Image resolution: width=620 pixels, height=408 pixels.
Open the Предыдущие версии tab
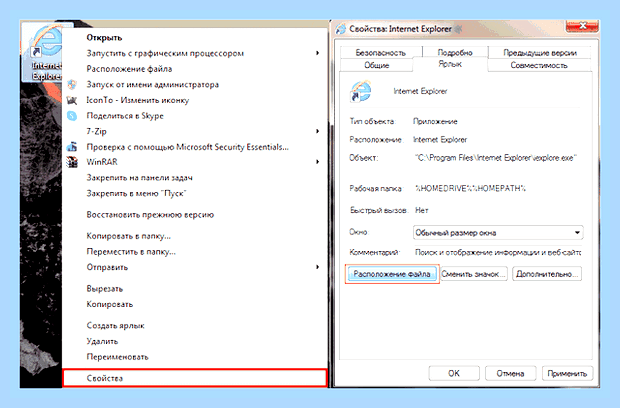point(540,53)
